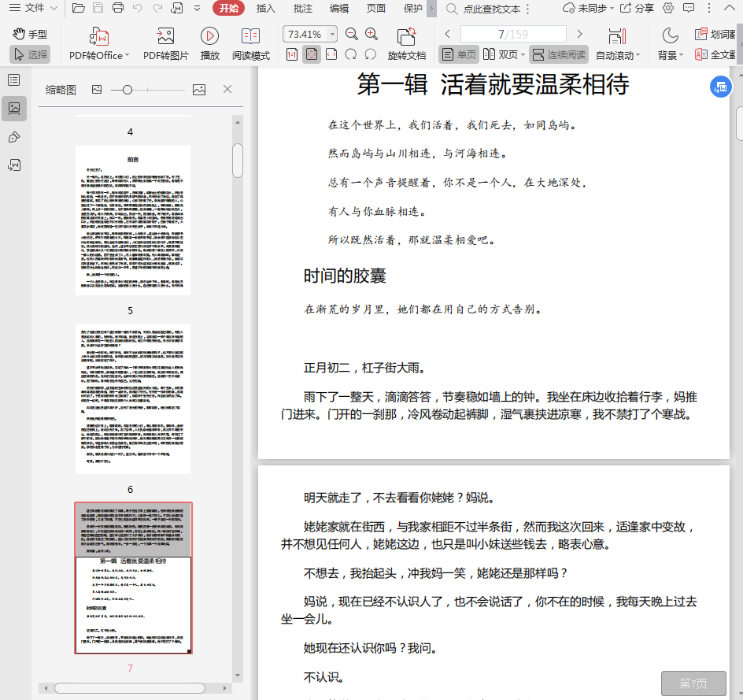Expand more ribbon tabs arrow
This screenshot has height=700, width=743.
click(431, 8)
